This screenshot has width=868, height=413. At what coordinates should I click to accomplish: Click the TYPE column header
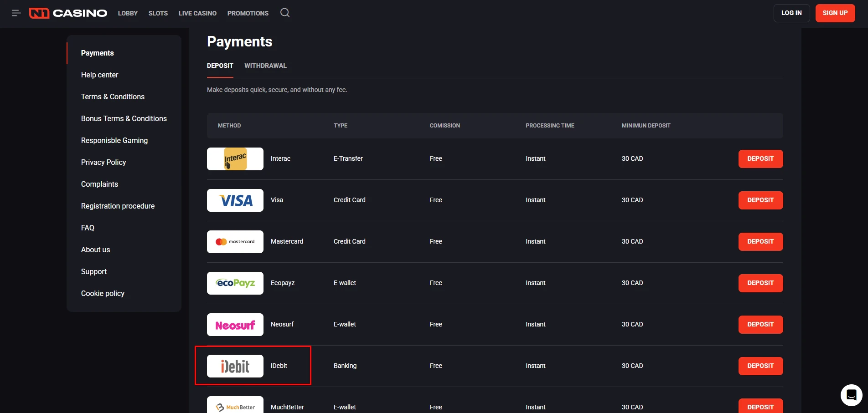(341, 126)
